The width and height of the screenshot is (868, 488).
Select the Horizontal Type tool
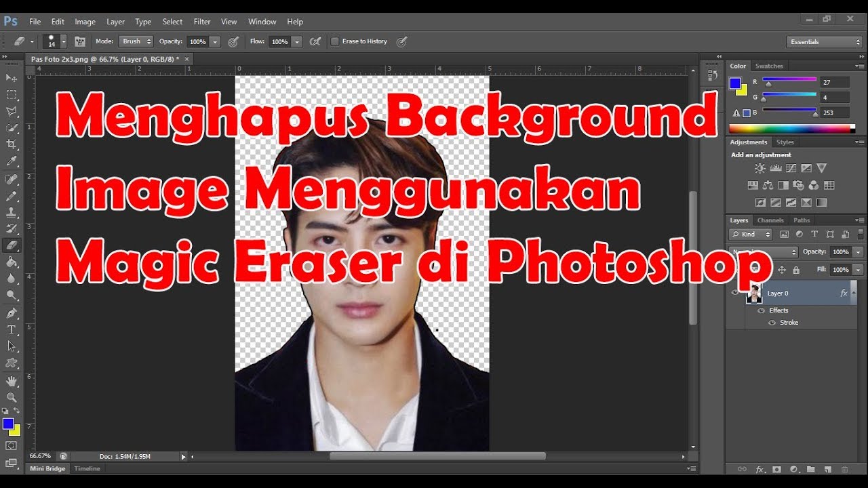pos(12,330)
